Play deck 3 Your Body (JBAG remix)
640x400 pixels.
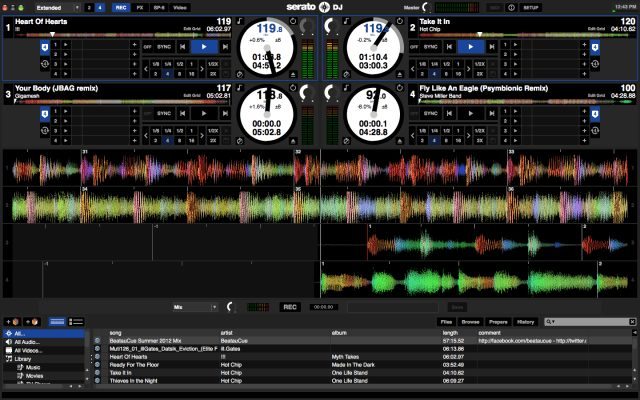coord(204,113)
